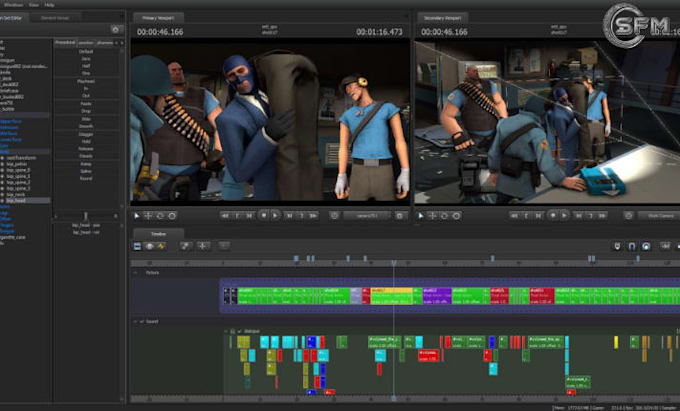This screenshot has width=680, height=411.
Task: Jump to last frame in Secondary Viewport
Action: tap(602, 215)
